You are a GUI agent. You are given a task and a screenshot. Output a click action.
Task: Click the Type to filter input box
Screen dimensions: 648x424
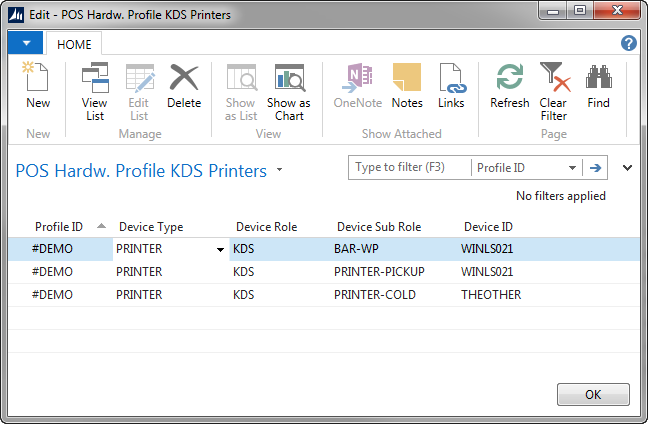[x=409, y=168]
